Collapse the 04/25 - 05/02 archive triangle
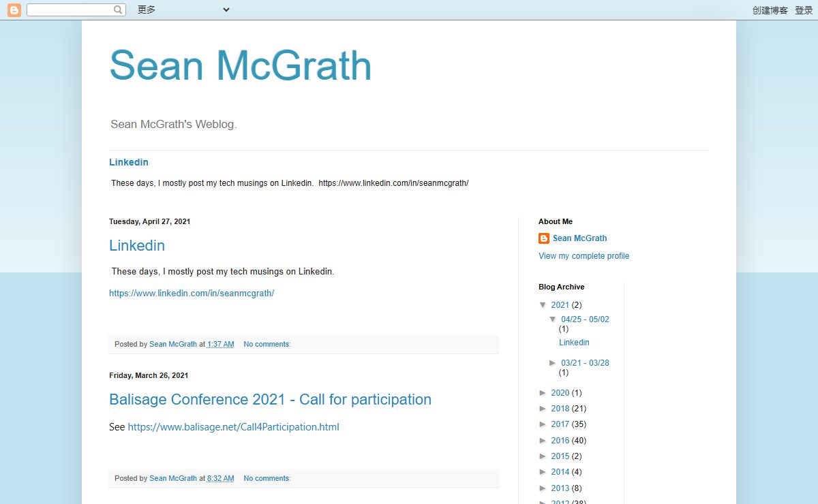Screen dimensions: 818x504 (553, 319)
